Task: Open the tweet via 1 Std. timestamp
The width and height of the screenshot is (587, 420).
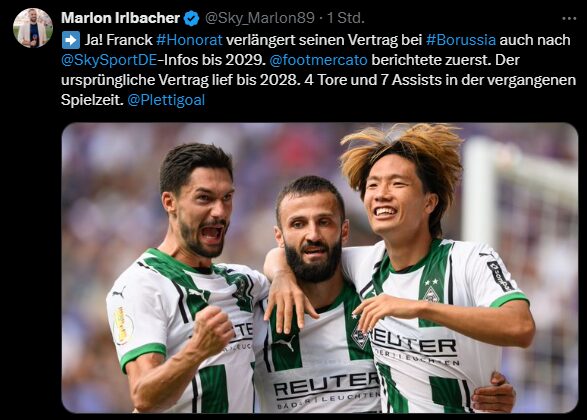Action: [346, 18]
